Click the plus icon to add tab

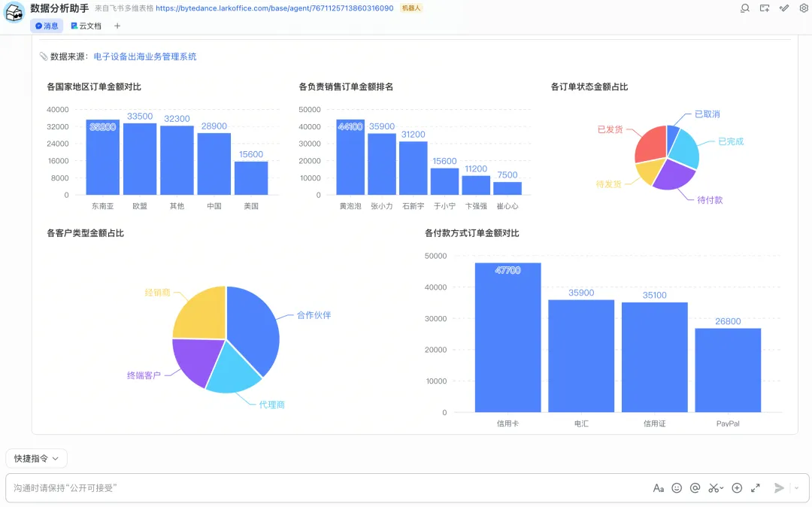(x=117, y=26)
